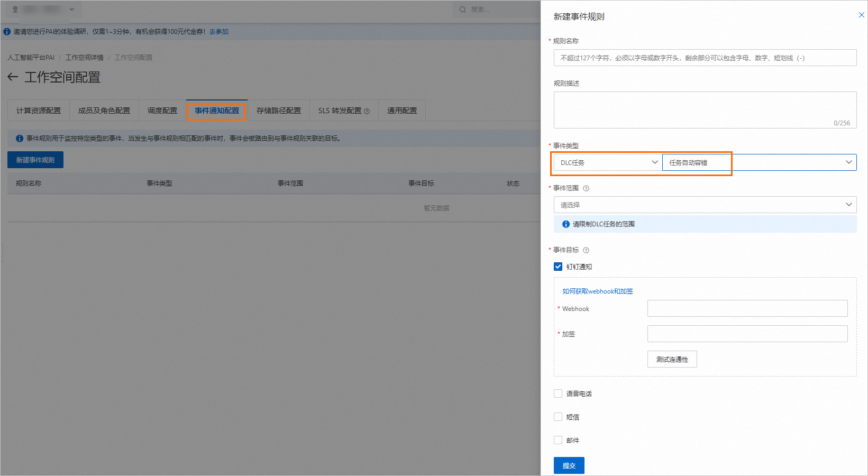The width and height of the screenshot is (868, 476).
Task: Click the 提交 submit button
Action: (569, 465)
